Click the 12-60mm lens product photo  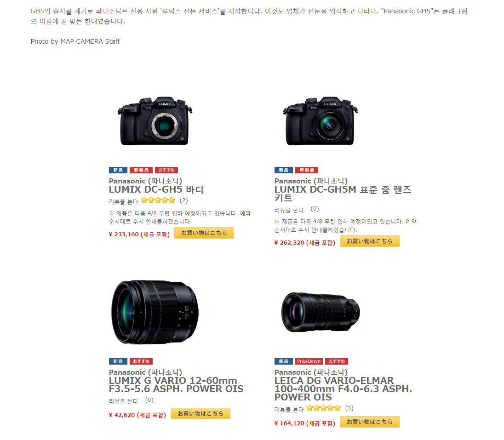155,312
